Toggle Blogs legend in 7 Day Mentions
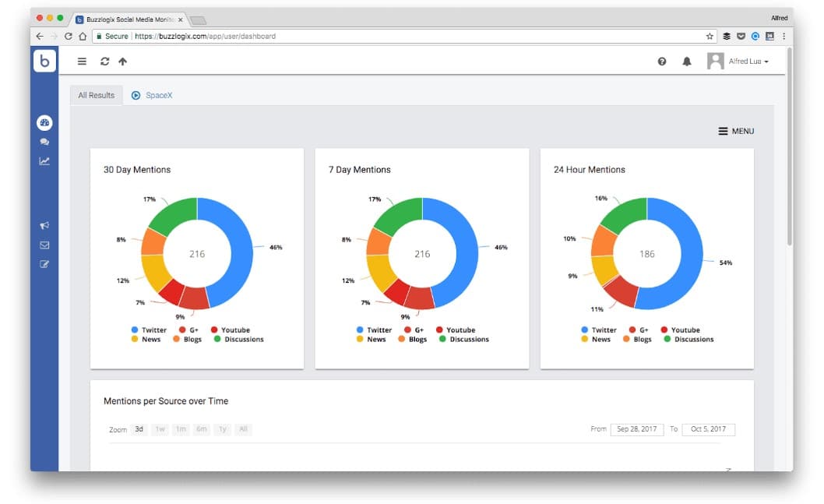The width and height of the screenshot is (824, 504). (x=413, y=340)
